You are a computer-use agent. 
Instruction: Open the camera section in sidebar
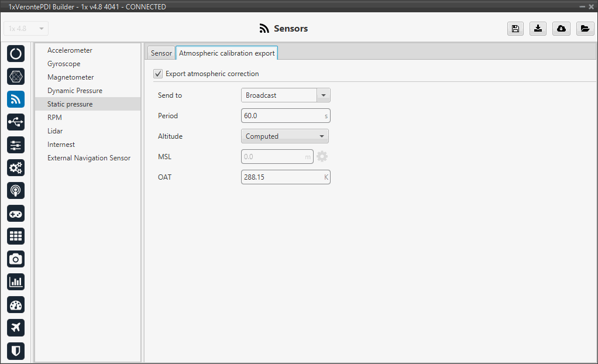(x=16, y=259)
